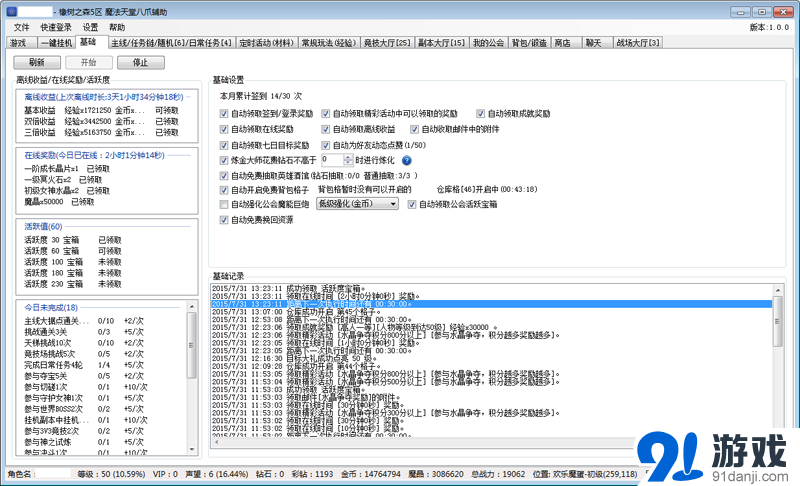Click the 开始 button
The image size is (800, 486).
pyautogui.click(x=89, y=63)
